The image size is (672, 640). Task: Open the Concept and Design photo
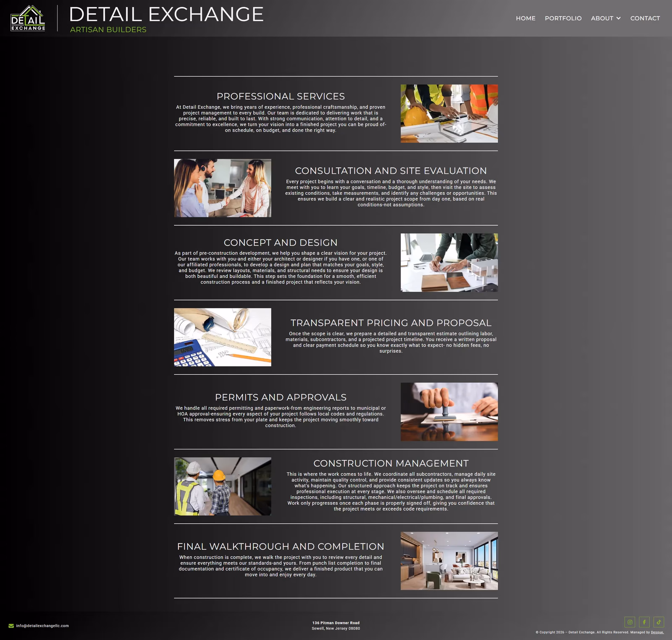pos(449,263)
